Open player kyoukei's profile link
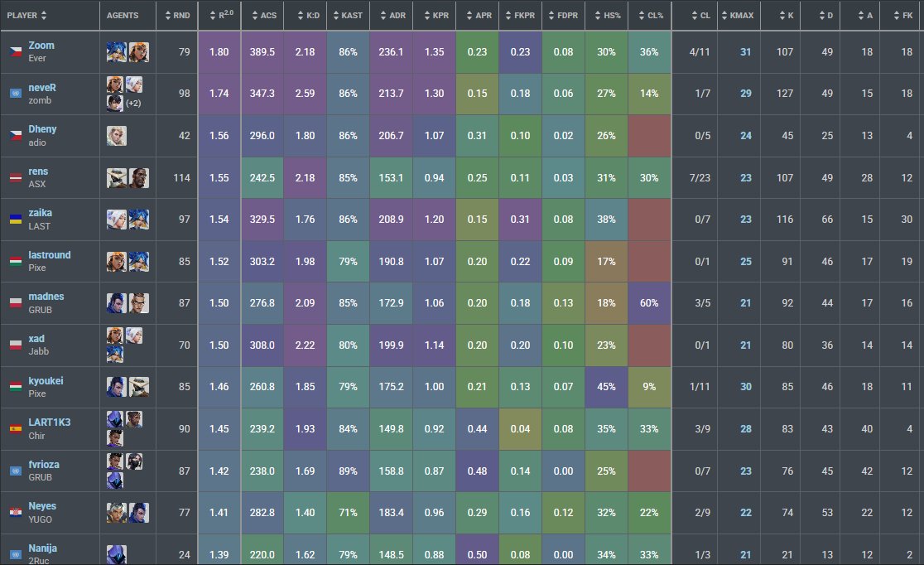The image size is (924, 565). [x=46, y=381]
